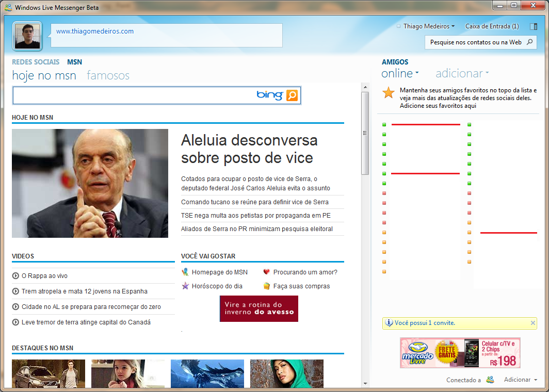The height and width of the screenshot is (392, 549).
Task: Click the purple star Horóscopo icon
Action: click(185, 286)
